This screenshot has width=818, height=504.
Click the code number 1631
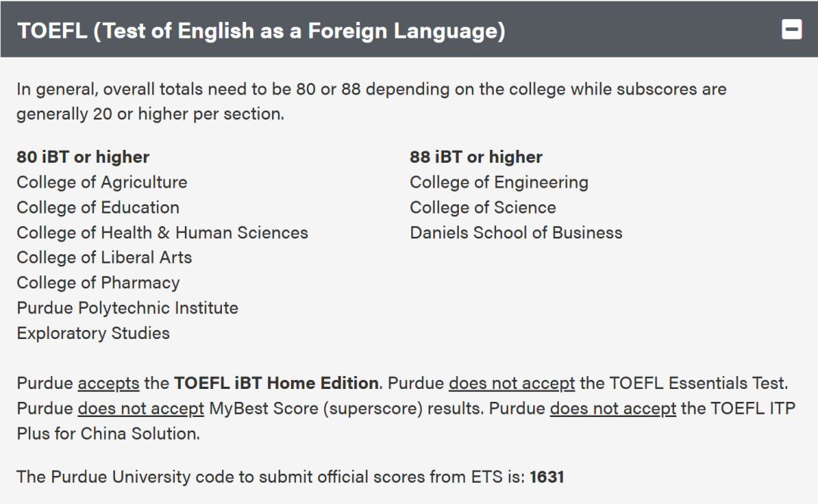pyautogui.click(x=547, y=477)
